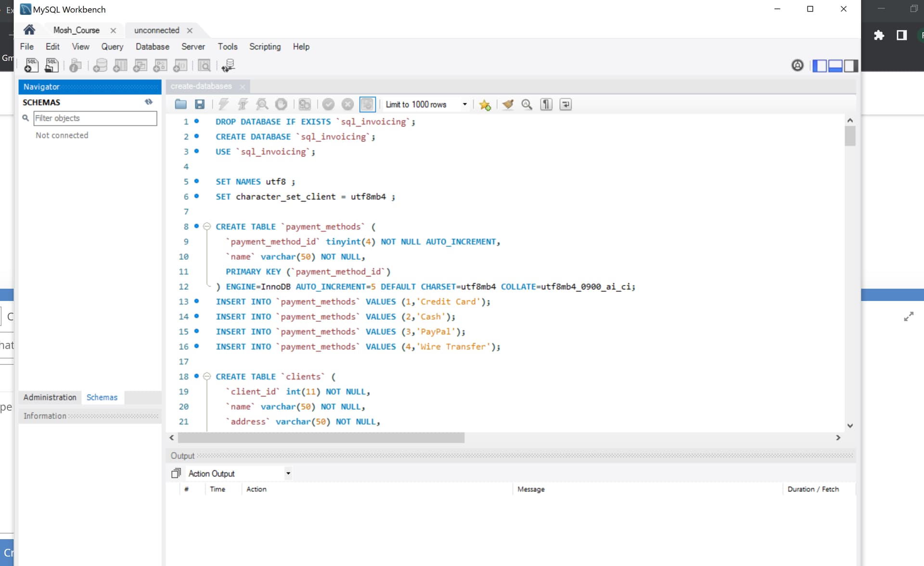
Task: Click the scroll right arrow below editor
Action: [838, 438]
